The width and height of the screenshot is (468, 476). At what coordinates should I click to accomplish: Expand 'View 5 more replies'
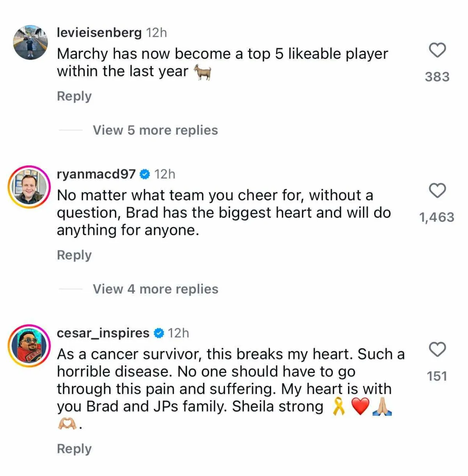click(x=155, y=130)
